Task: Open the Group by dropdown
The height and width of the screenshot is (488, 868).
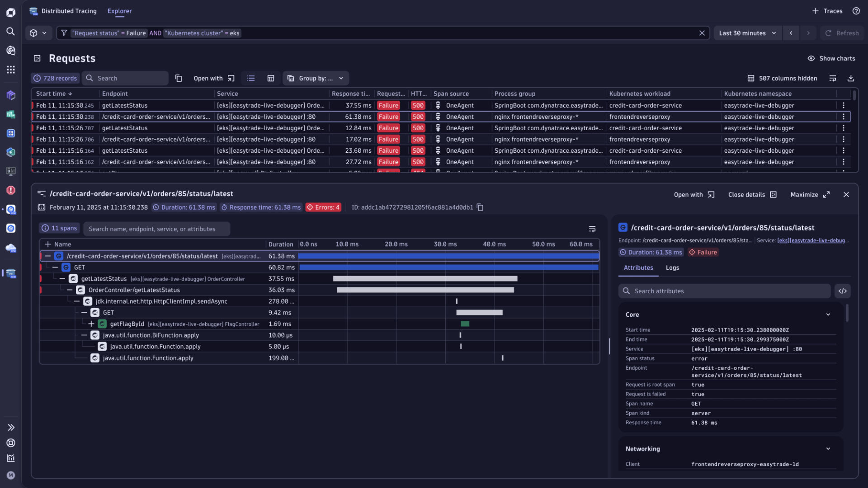Action: point(316,78)
